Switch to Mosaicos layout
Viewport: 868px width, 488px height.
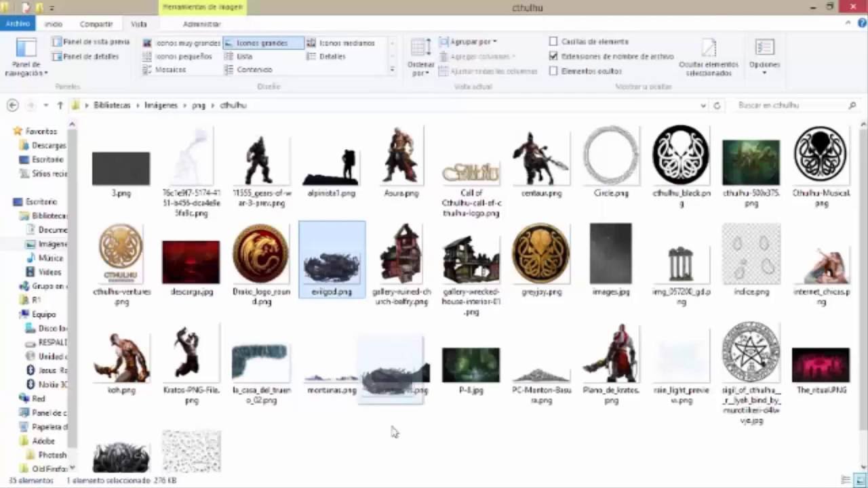click(x=164, y=70)
